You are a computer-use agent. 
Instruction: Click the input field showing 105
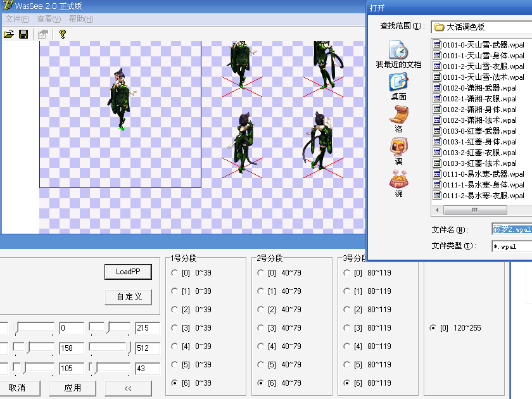(71, 369)
